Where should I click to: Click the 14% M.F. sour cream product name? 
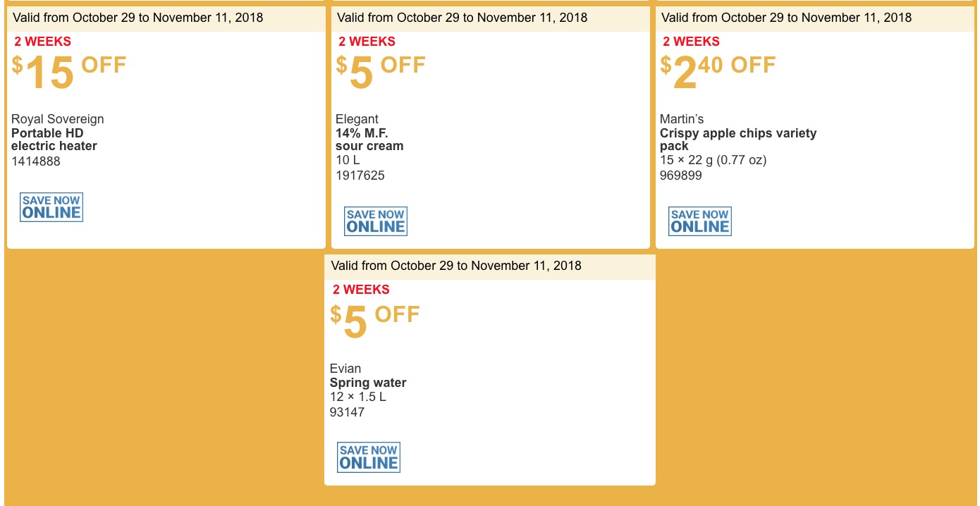(369, 140)
